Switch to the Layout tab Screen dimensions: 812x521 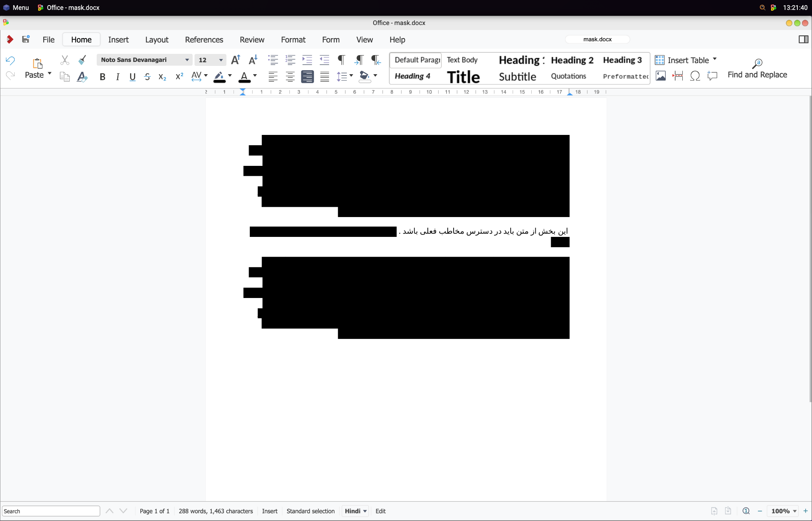click(x=157, y=40)
